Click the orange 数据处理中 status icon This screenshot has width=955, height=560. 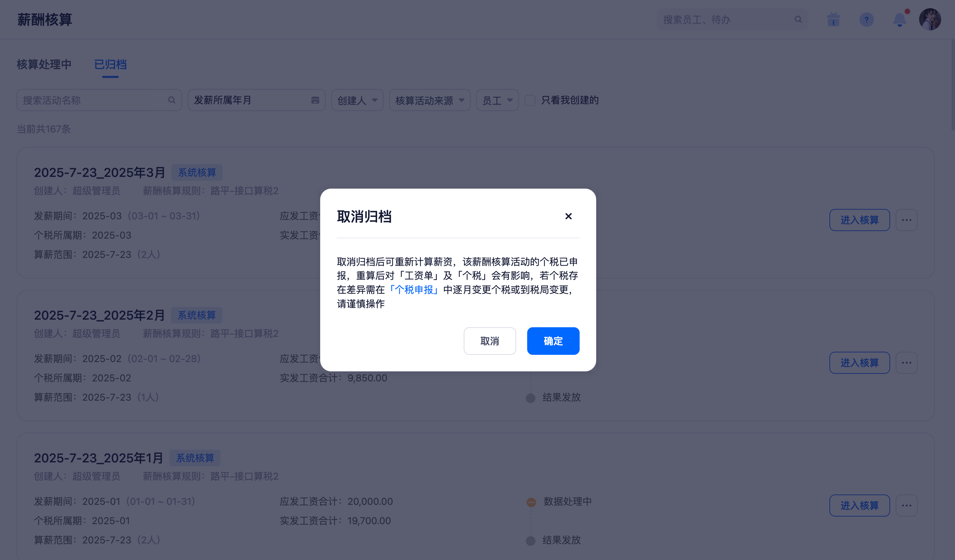tap(531, 502)
